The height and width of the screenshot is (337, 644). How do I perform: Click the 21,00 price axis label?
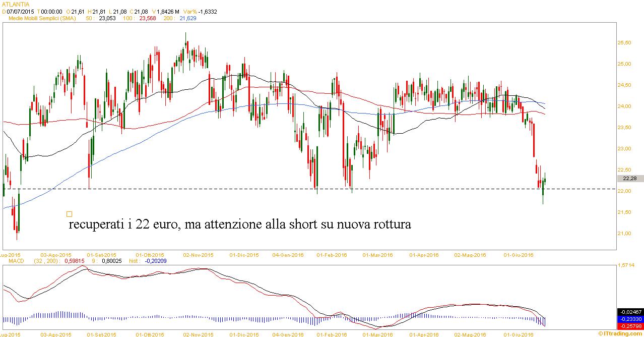pos(624,234)
